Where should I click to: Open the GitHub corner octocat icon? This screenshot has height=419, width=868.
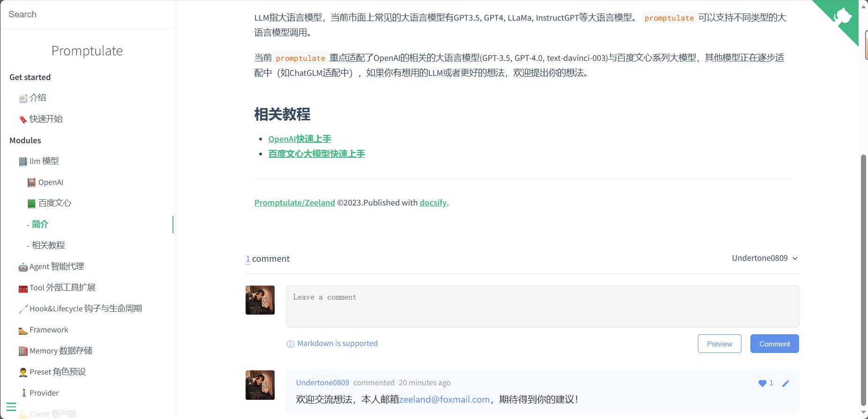(x=842, y=16)
